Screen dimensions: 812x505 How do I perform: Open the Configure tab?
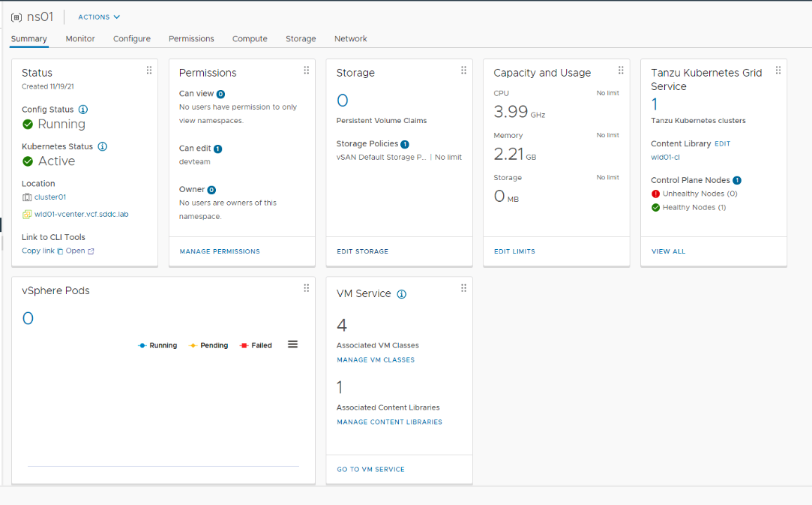click(x=132, y=39)
